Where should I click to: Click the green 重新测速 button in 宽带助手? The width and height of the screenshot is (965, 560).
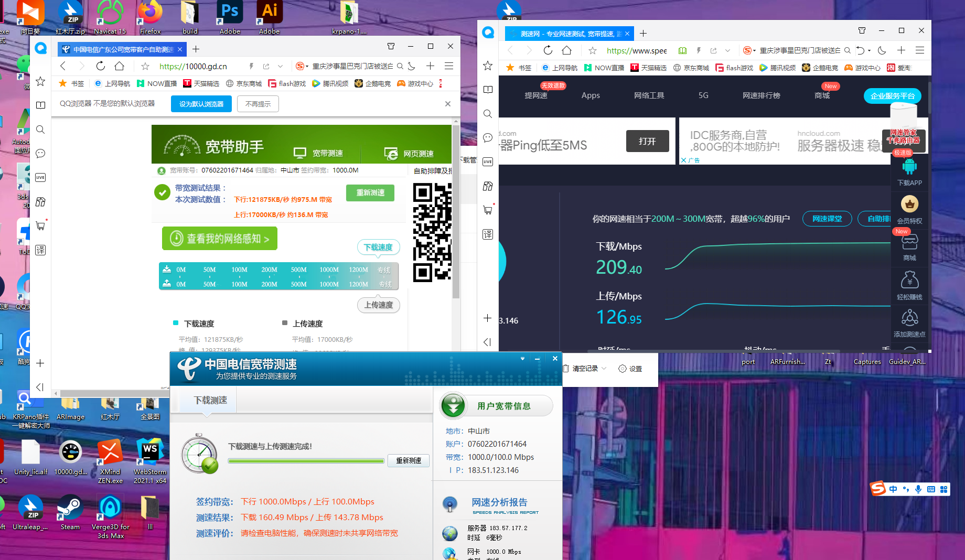[x=370, y=193]
